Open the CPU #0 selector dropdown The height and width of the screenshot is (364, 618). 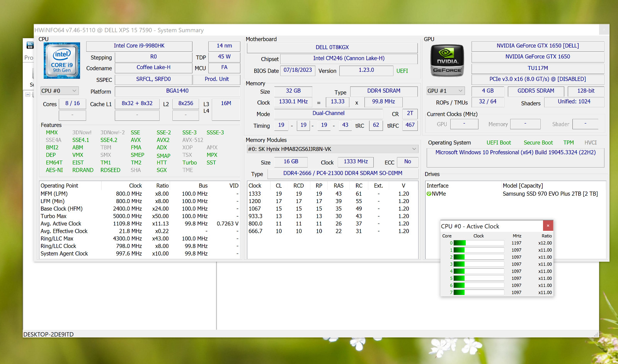60,91
